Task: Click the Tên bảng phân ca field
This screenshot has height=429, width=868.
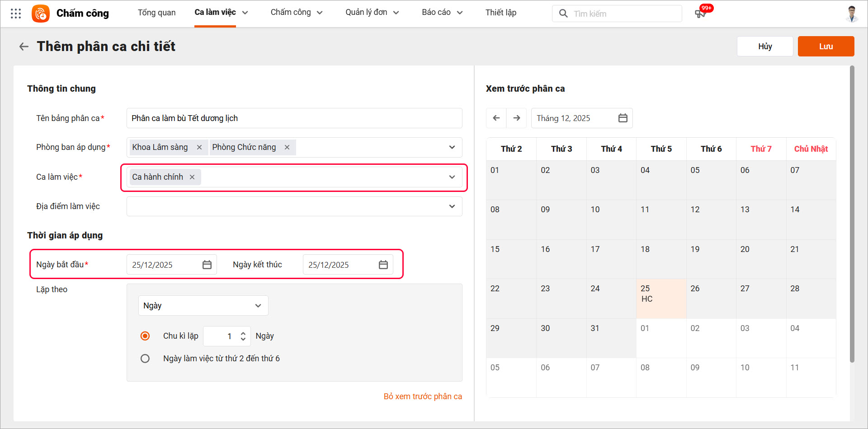Action: [x=294, y=118]
